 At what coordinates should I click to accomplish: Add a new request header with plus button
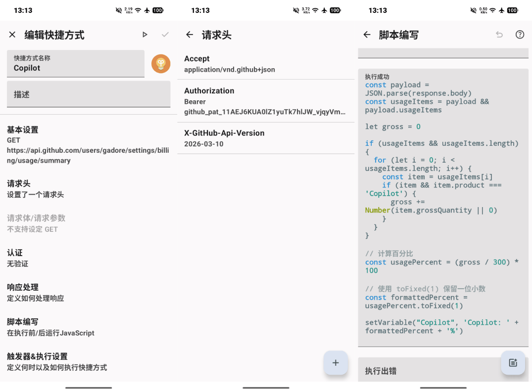(336, 363)
